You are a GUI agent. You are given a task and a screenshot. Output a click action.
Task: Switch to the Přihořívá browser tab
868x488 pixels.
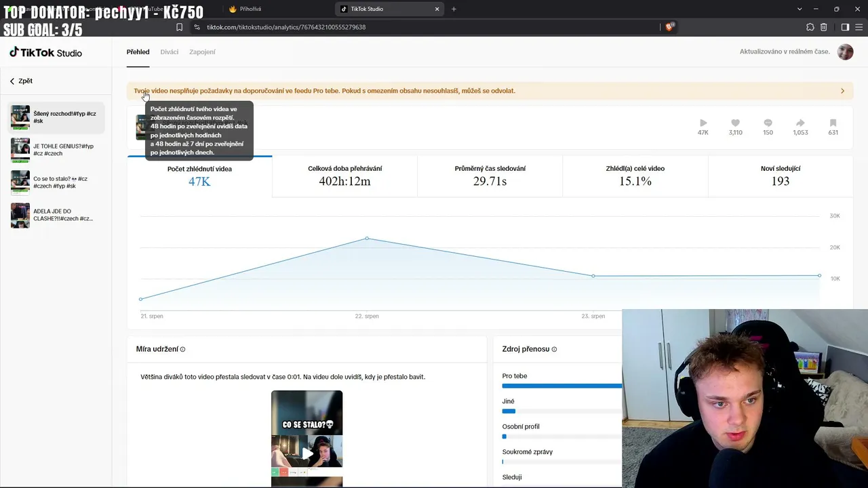click(278, 9)
